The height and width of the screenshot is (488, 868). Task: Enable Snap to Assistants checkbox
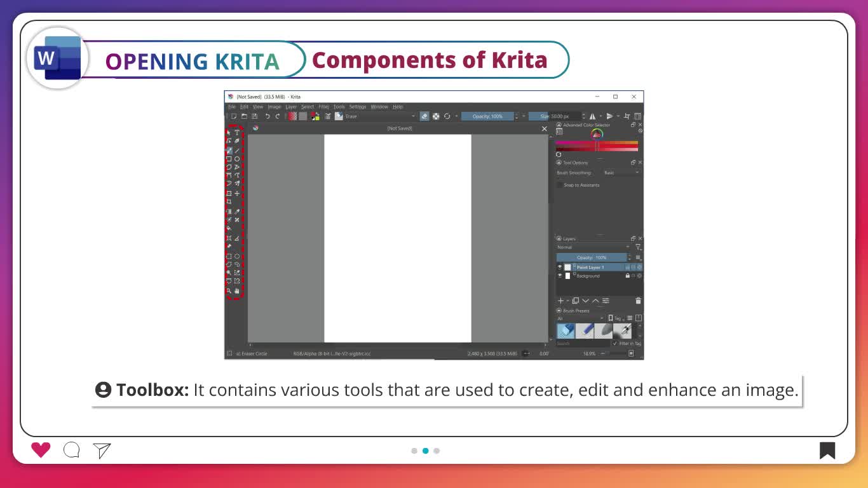pos(560,185)
